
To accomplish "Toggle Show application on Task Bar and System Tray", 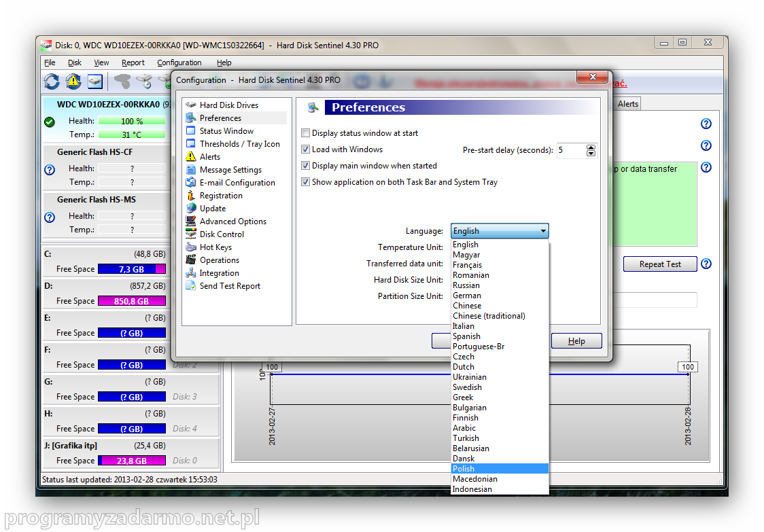I will (305, 181).
